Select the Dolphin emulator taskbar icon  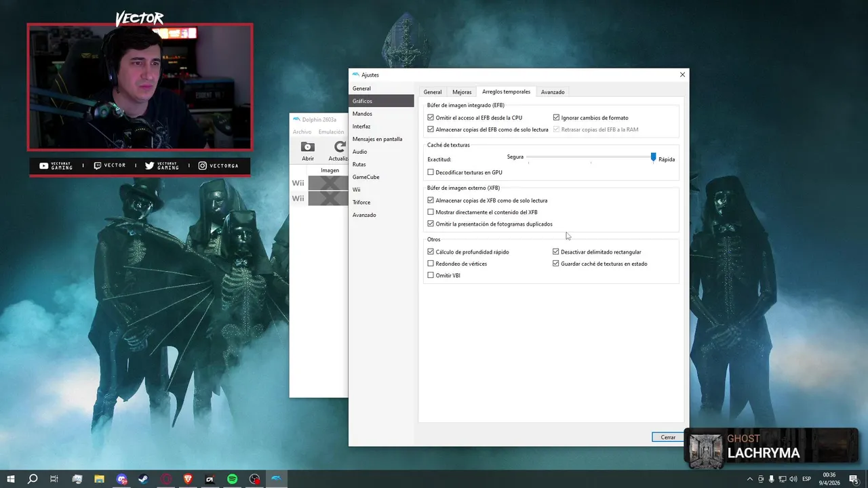click(x=277, y=479)
